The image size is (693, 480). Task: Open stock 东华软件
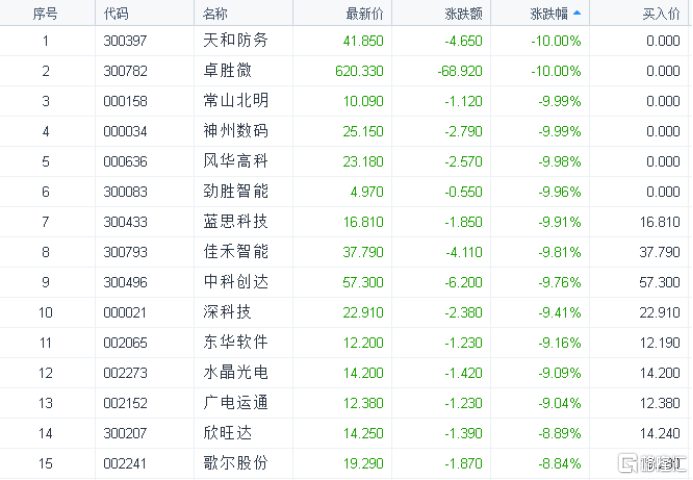point(236,343)
